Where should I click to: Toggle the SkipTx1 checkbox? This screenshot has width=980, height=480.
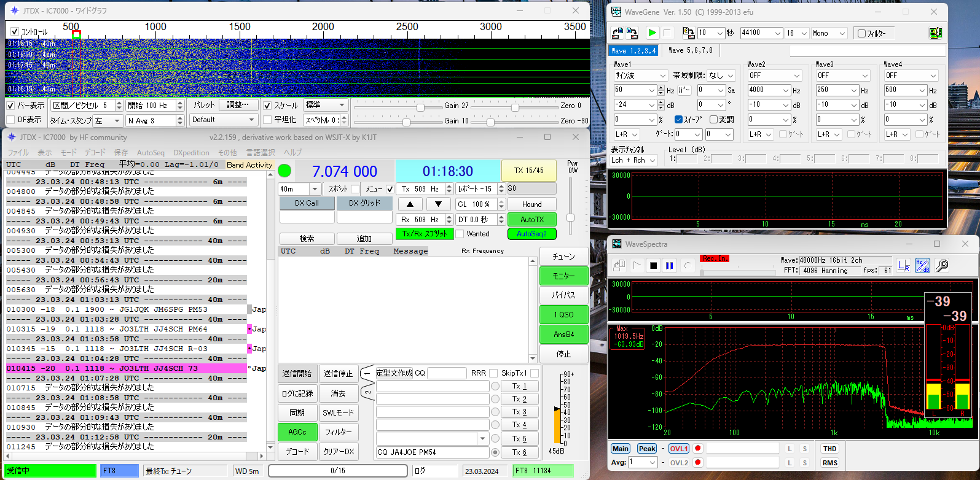pyautogui.click(x=535, y=373)
